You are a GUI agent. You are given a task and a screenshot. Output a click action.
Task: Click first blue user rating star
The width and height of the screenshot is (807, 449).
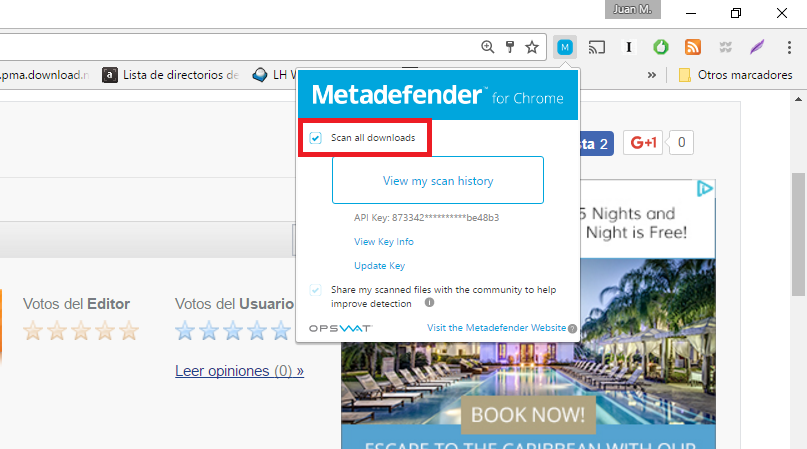point(185,331)
